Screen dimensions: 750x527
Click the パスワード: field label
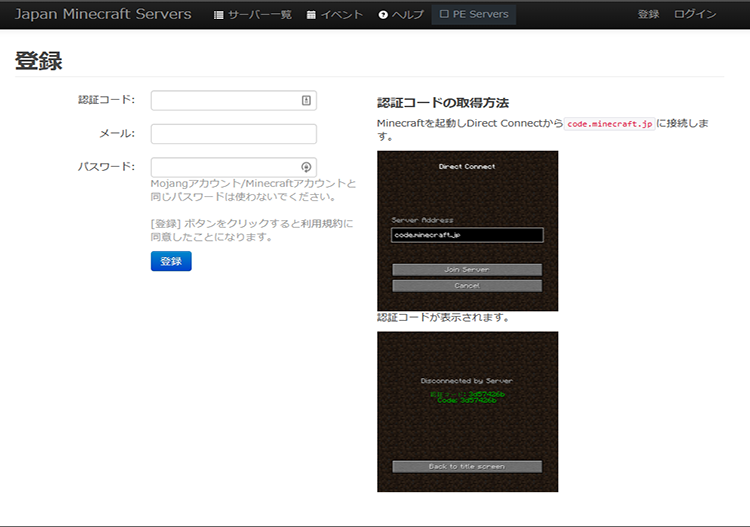click(106, 167)
